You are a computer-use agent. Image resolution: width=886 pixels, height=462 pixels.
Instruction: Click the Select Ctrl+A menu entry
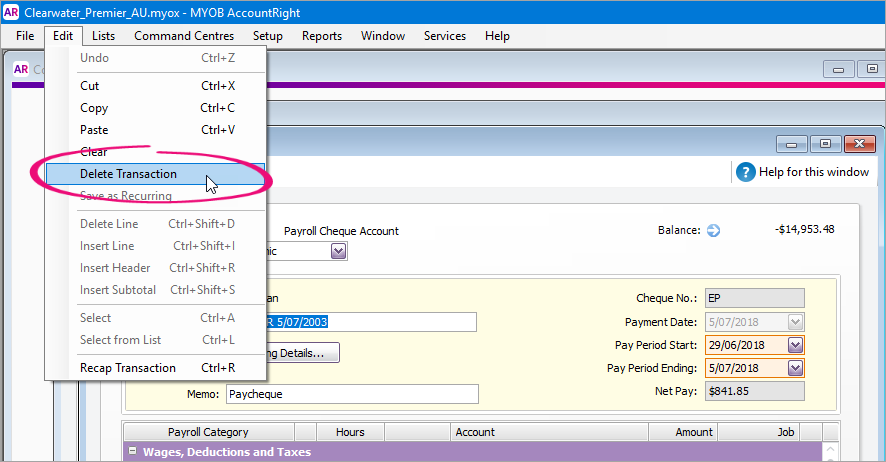(x=155, y=318)
